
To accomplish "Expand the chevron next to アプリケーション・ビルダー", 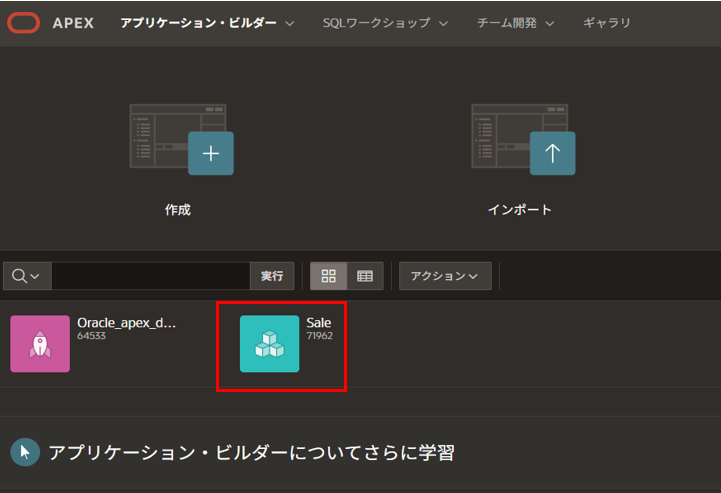I will pos(290,23).
